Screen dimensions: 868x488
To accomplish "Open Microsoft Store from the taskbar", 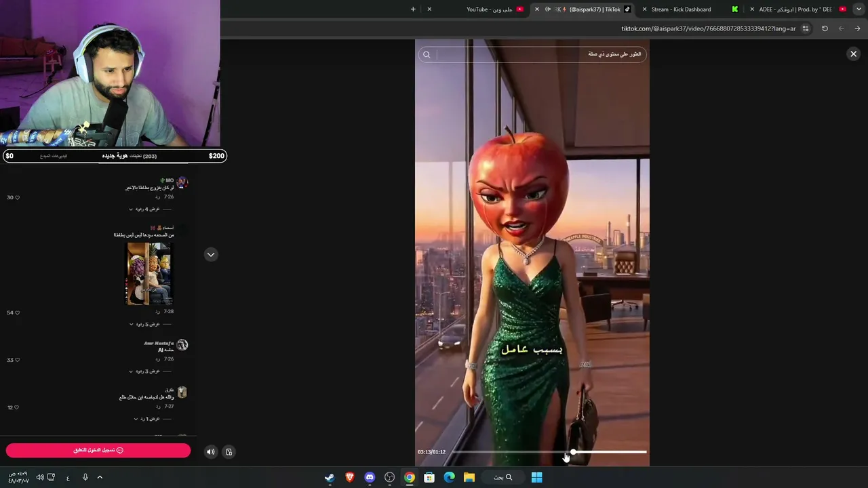I will [429, 477].
